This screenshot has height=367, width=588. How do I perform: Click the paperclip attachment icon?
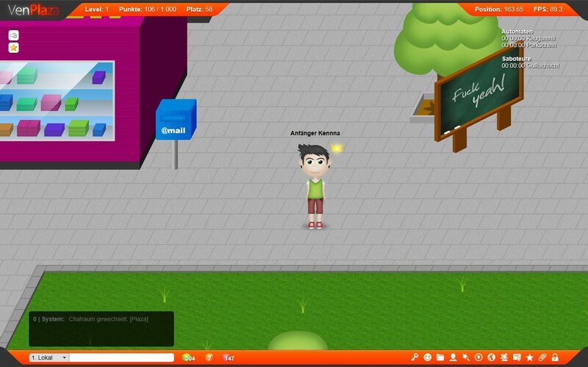pyautogui.click(x=542, y=357)
